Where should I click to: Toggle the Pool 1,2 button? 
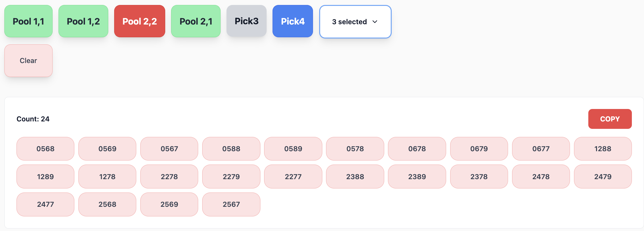83,21
